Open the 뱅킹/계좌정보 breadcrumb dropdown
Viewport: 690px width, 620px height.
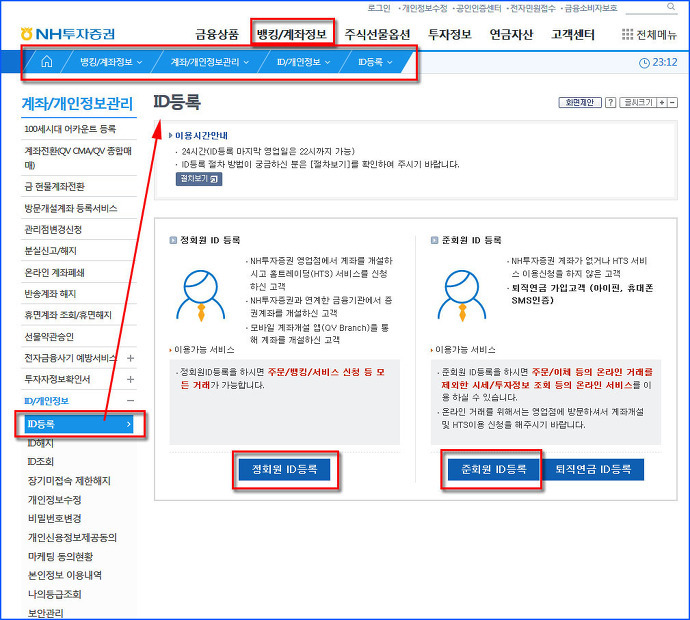coord(111,62)
